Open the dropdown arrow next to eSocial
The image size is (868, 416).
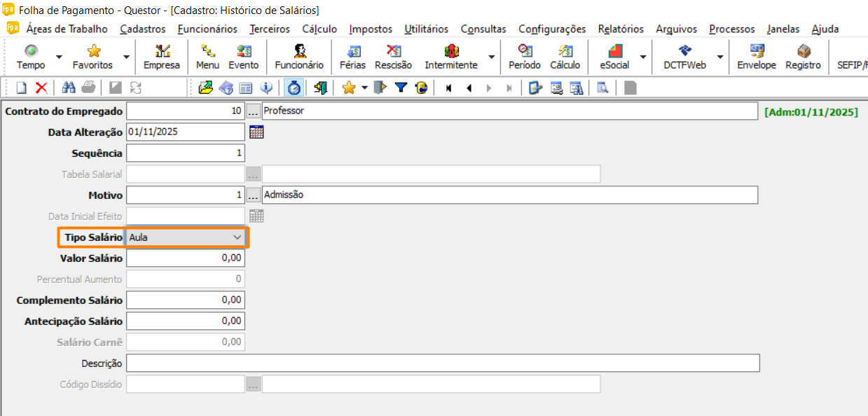pyautogui.click(x=642, y=57)
